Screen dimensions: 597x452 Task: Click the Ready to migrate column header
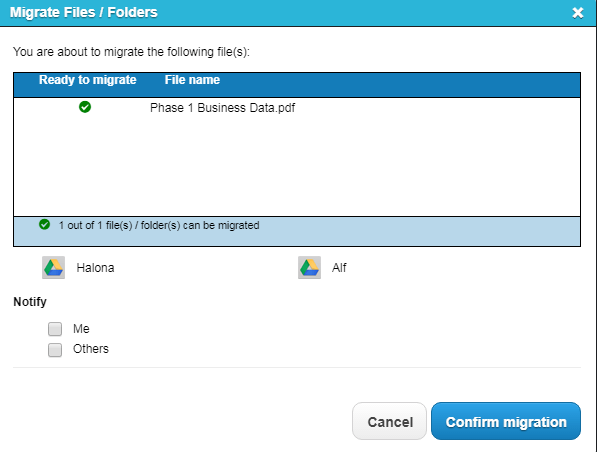pyautogui.click(x=88, y=80)
